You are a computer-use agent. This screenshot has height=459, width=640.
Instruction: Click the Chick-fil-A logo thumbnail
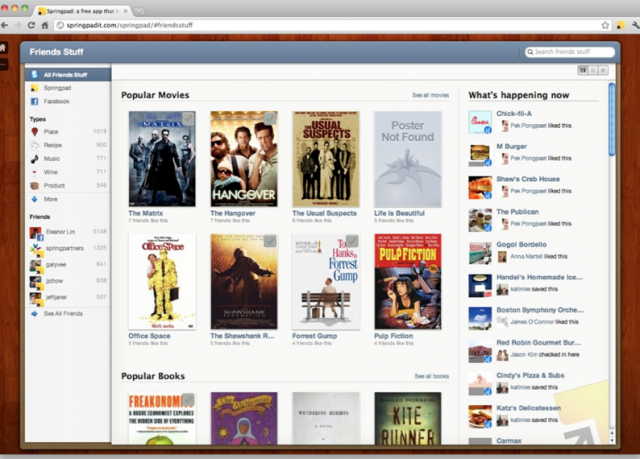click(480, 122)
